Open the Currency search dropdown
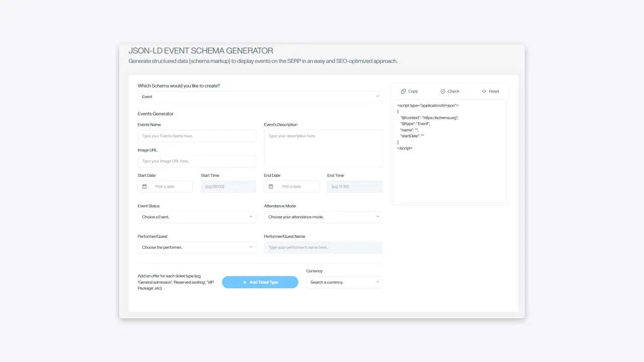 coord(344,282)
